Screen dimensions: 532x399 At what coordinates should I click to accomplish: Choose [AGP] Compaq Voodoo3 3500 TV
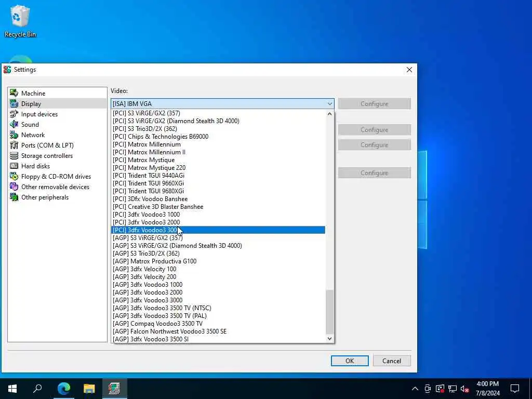218,324
